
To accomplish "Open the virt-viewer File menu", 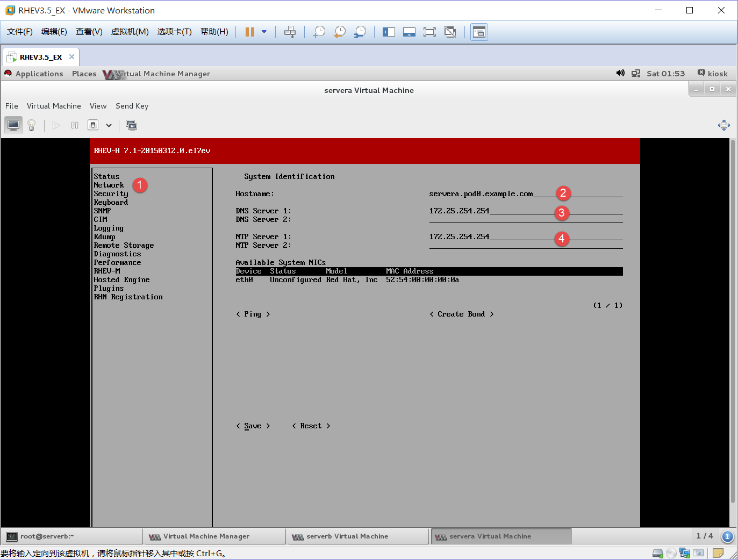I will tap(12, 106).
